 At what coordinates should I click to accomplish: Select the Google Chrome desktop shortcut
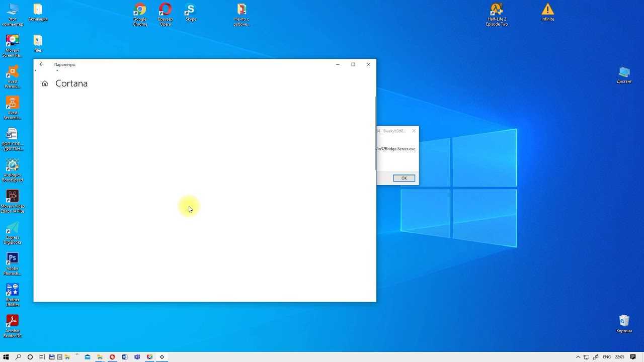click(x=140, y=15)
